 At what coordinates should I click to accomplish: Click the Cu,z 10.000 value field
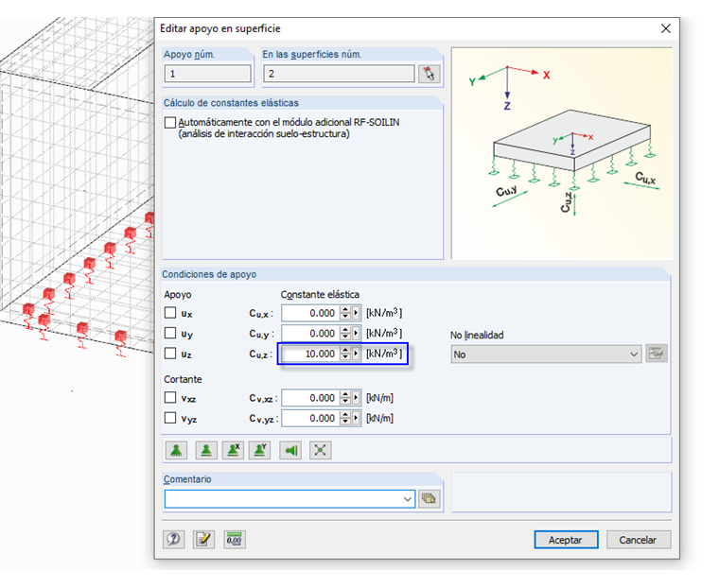click(x=311, y=354)
